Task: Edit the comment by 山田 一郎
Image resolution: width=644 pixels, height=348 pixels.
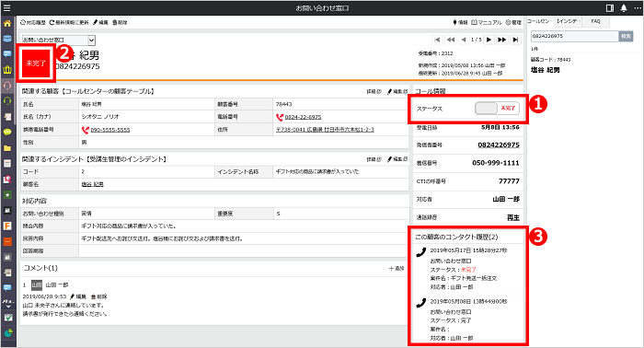Action: pyautogui.click(x=78, y=296)
